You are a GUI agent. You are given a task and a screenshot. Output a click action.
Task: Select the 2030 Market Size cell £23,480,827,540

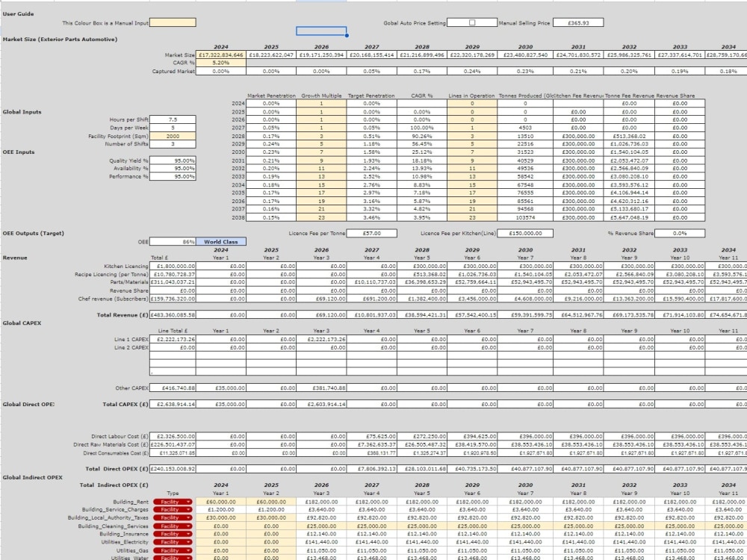[x=525, y=55]
